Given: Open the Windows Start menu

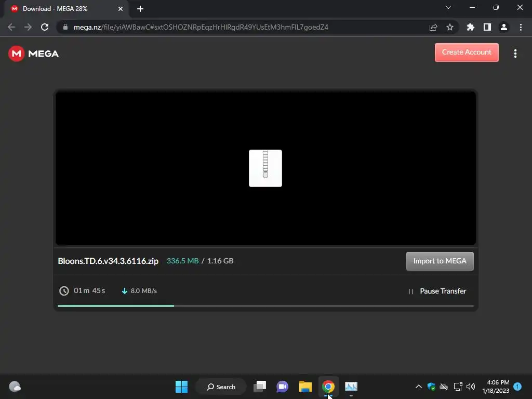Looking at the screenshot, I should coord(181,387).
